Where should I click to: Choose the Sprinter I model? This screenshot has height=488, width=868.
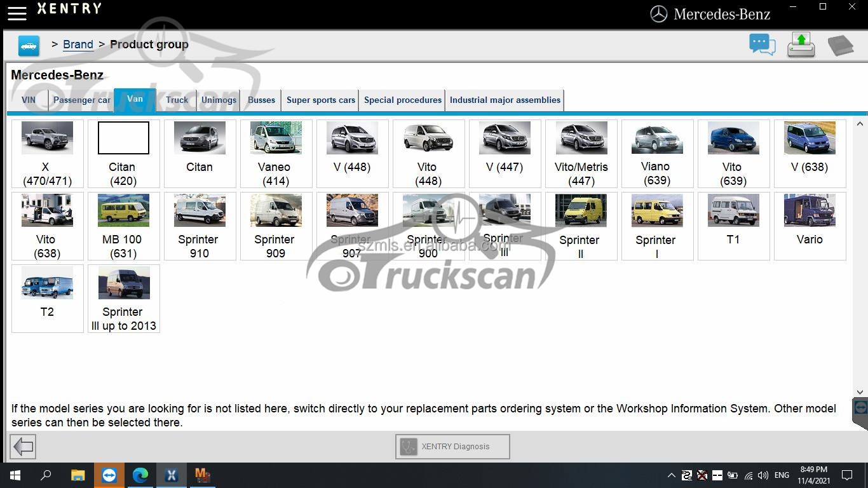(658, 226)
